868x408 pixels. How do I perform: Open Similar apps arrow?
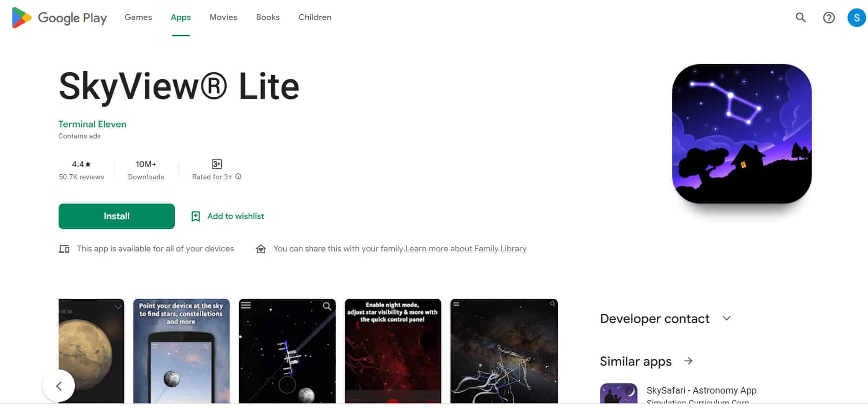pos(689,361)
